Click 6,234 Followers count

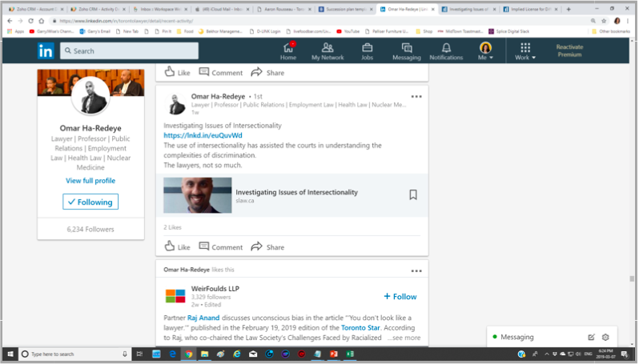point(90,230)
